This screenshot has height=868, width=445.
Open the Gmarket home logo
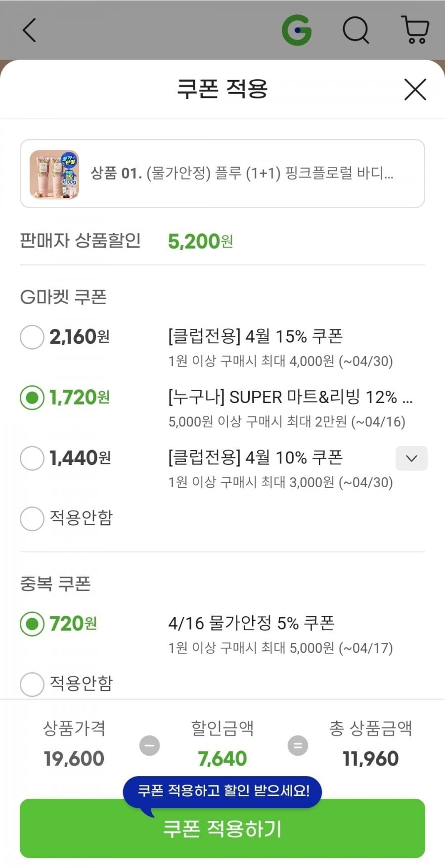point(297,30)
